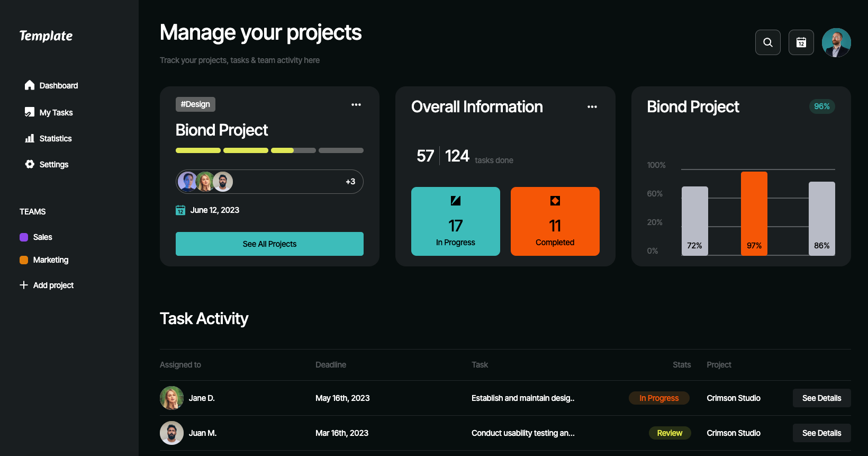Click the +3 members indicator
Viewport: 868px width, 456px height.
[x=350, y=182]
